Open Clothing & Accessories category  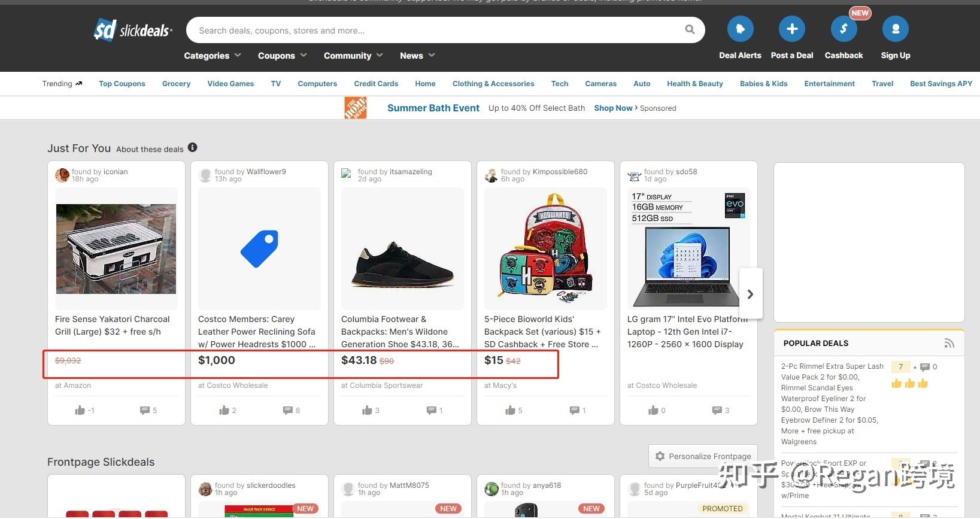pyautogui.click(x=493, y=84)
